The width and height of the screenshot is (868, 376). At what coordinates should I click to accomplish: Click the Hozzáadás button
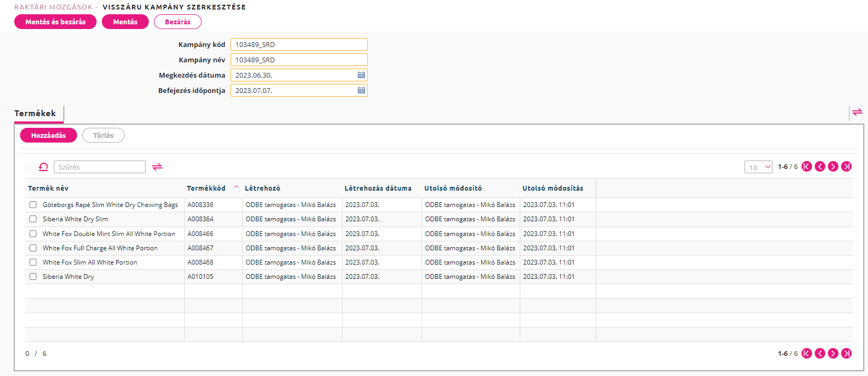49,135
